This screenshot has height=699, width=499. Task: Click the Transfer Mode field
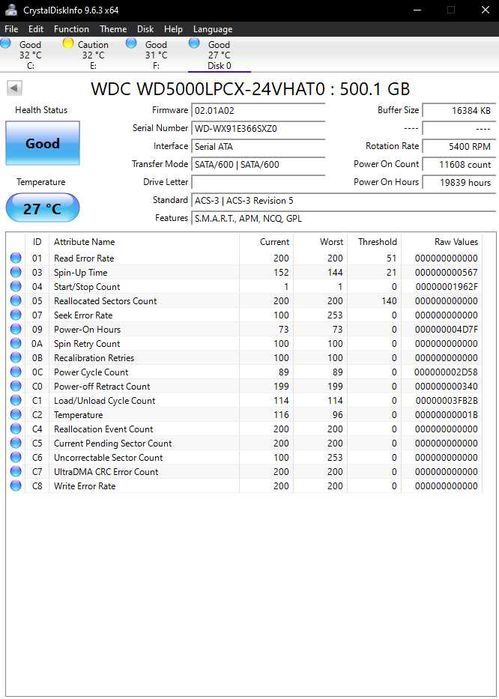click(258, 164)
